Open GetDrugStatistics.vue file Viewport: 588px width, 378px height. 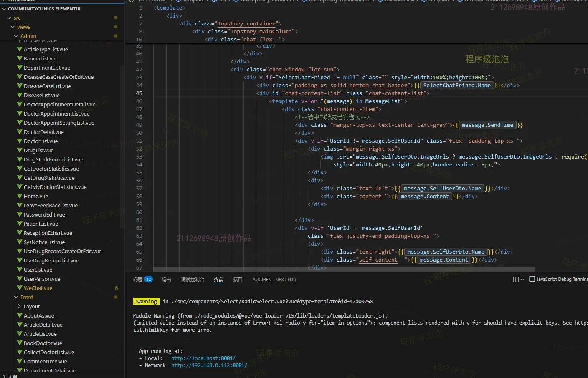coord(49,178)
